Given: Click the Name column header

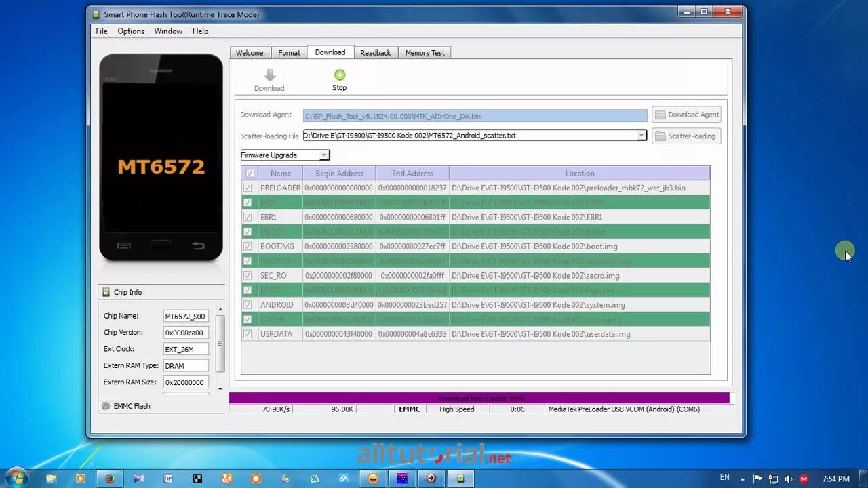Looking at the screenshot, I should click(x=281, y=174).
